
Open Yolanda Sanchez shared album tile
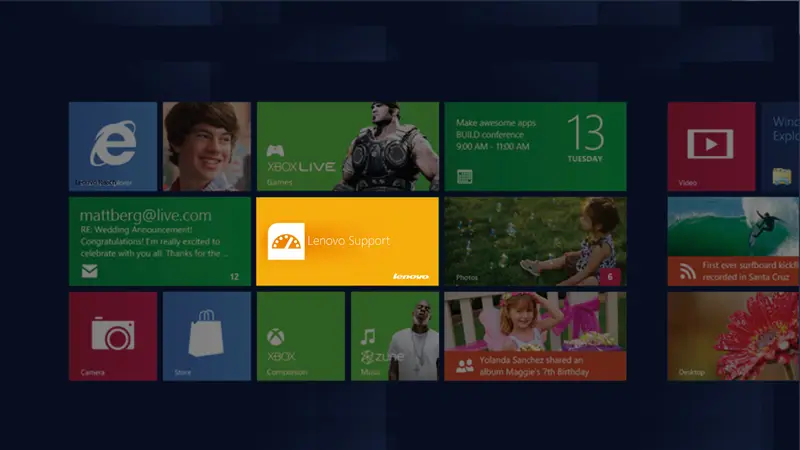[x=535, y=336]
